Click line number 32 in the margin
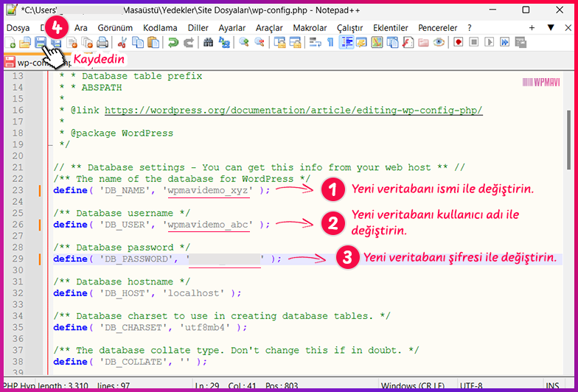 click(x=18, y=293)
